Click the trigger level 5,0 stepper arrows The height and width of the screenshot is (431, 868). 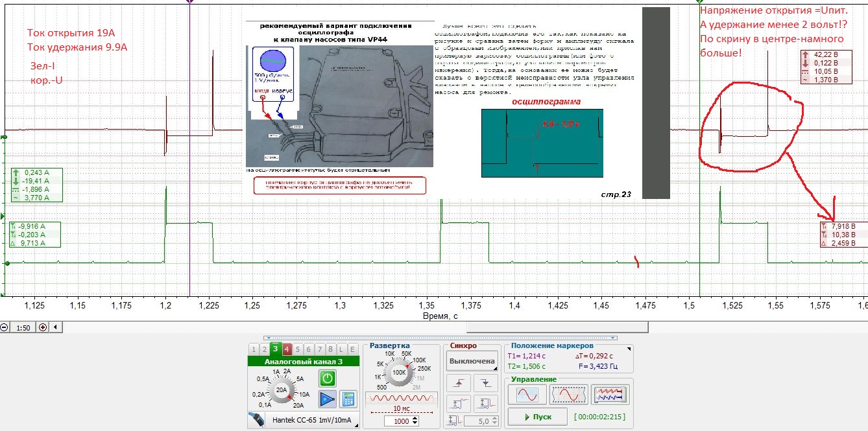point(494,421)
